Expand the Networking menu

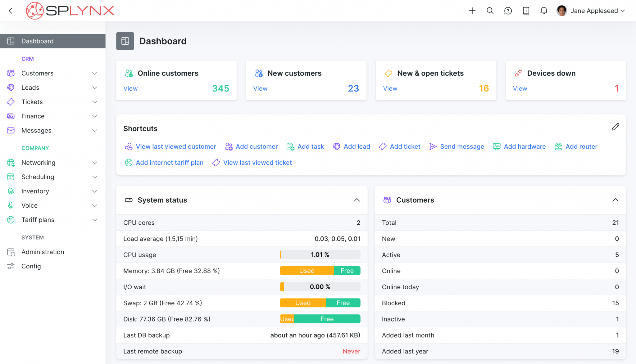pyautogui.click(x=94, y=162)
